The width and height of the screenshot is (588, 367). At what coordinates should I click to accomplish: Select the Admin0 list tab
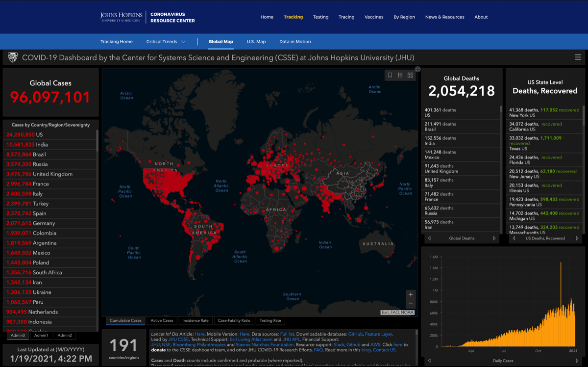pyautogui.click(x=18, y=336)
